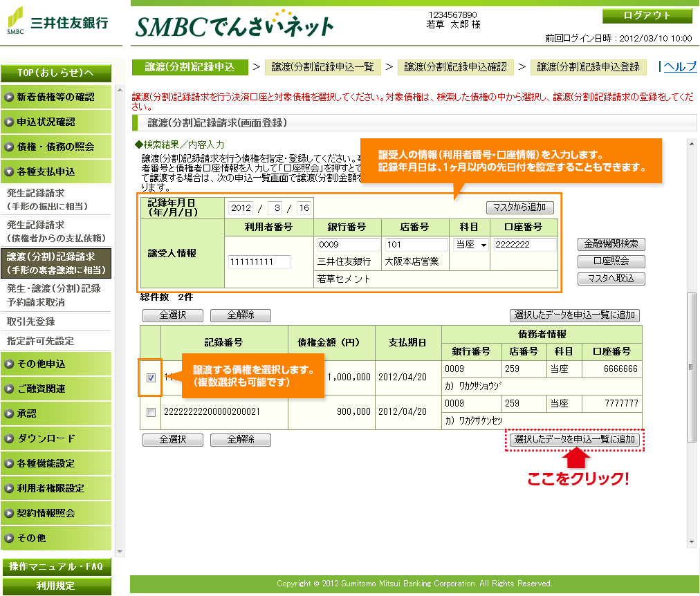Click 銀行番号 field 0009
This screenshot has width=700, height=596.
pyautogui.click(x=348, y=245)
